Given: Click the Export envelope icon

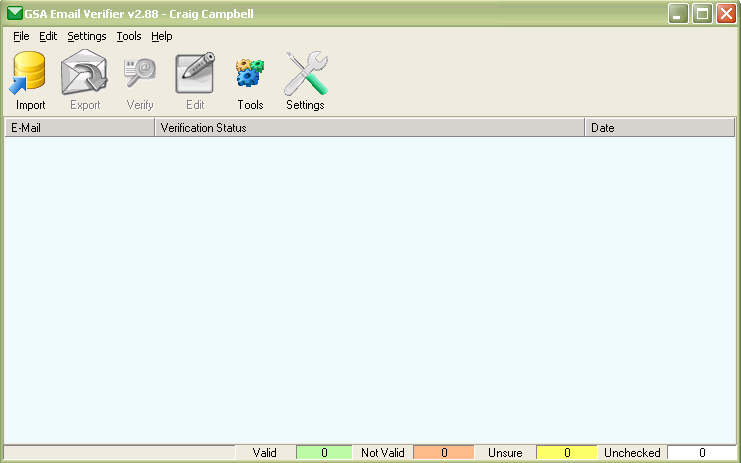Looking at the screenshot, I should (x=85, y=72).
